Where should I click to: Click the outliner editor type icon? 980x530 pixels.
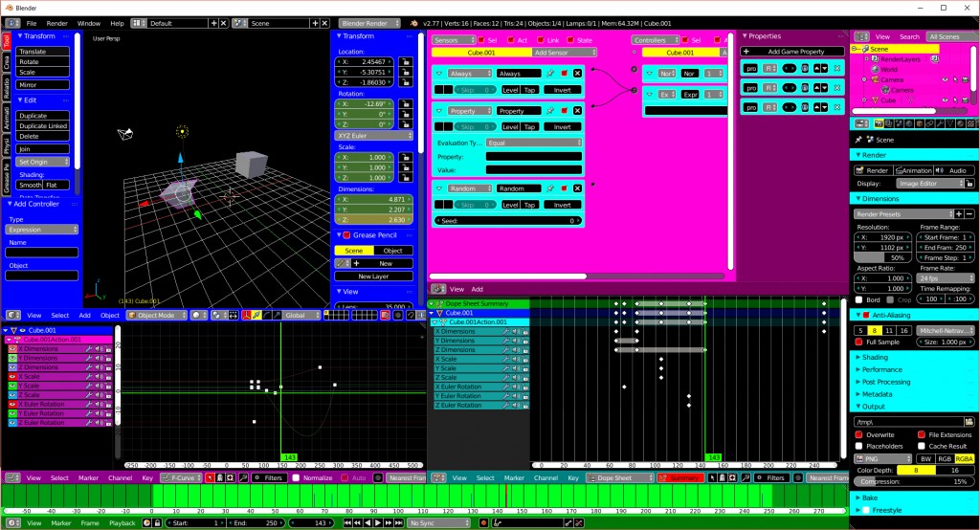861,36
